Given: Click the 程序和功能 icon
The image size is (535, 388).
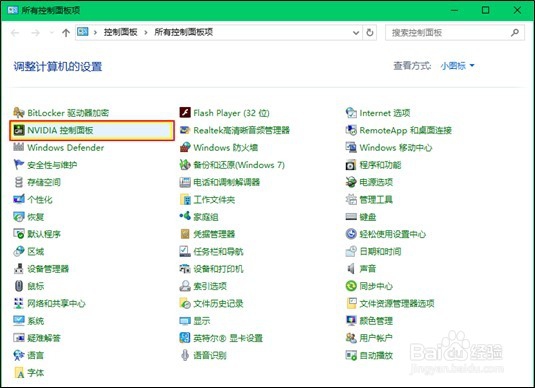Looking at the screenshot, I should (351, 165).
